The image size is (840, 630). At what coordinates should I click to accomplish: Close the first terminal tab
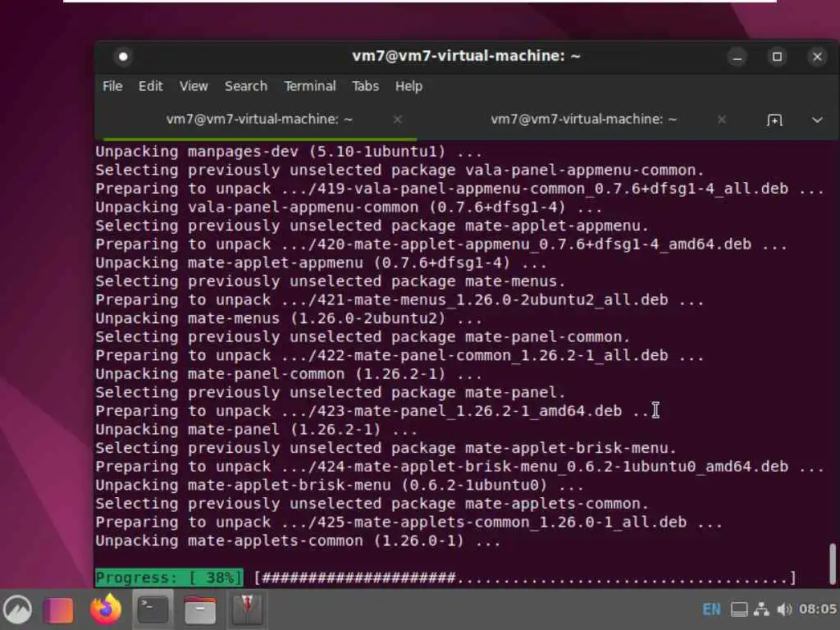(x=398, y=120)
